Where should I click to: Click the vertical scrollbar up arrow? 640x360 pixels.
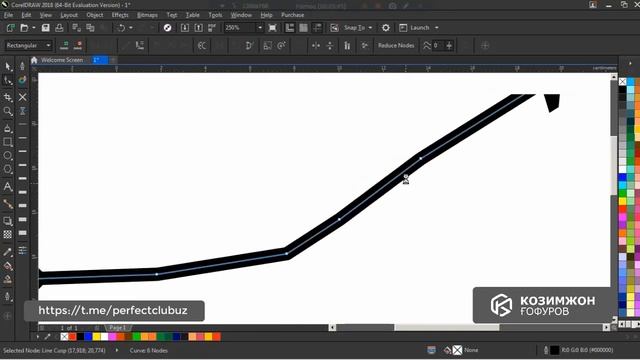tap(614, 77)
